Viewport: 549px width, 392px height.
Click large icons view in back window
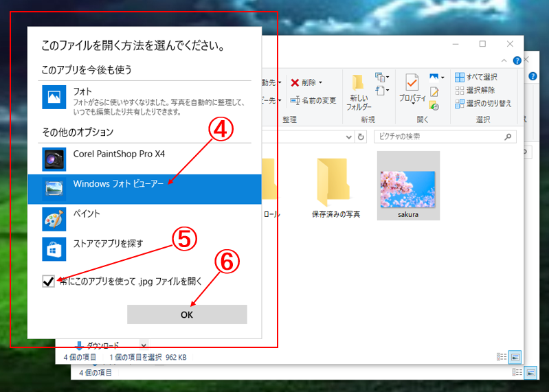[x=531, y=373]
